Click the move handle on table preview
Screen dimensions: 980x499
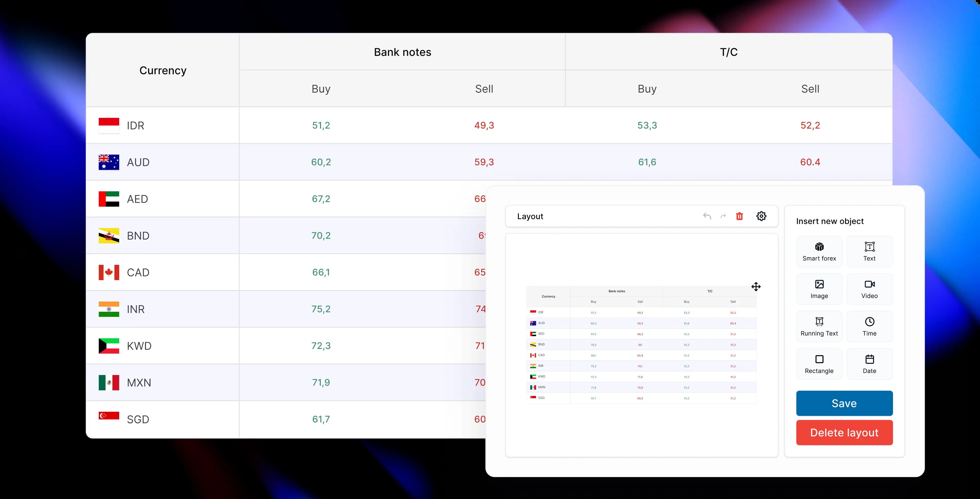(x=756, y=286)
